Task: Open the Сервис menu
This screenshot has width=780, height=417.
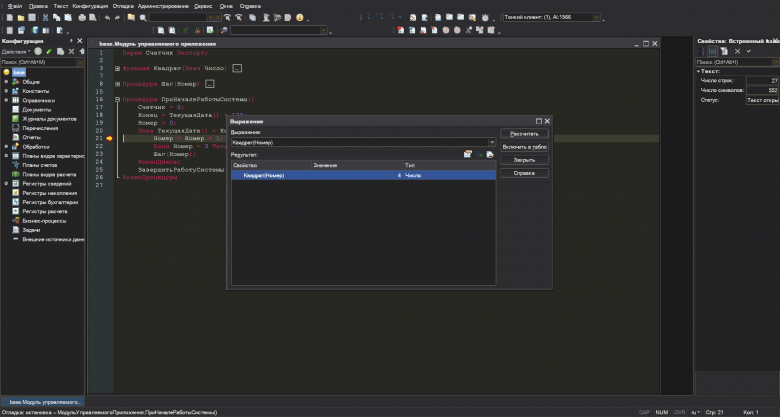Action: [203, 6]
